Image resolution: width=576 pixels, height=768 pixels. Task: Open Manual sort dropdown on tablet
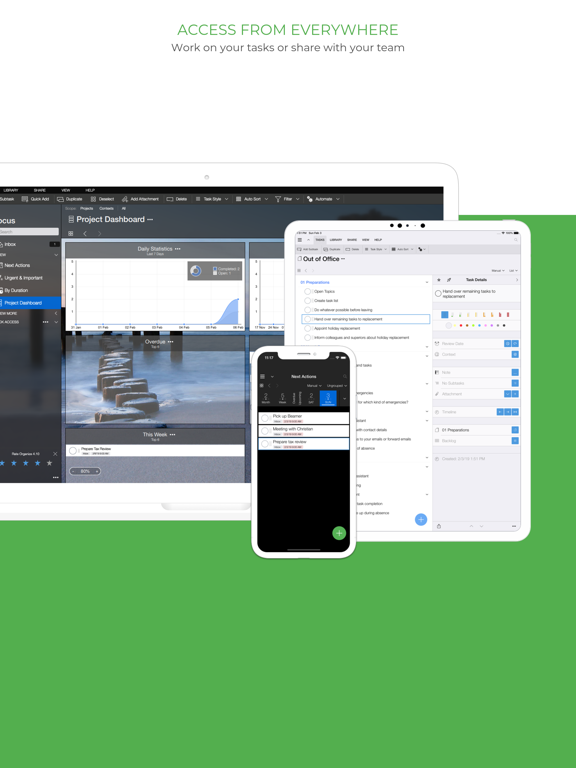click(498, 270)
